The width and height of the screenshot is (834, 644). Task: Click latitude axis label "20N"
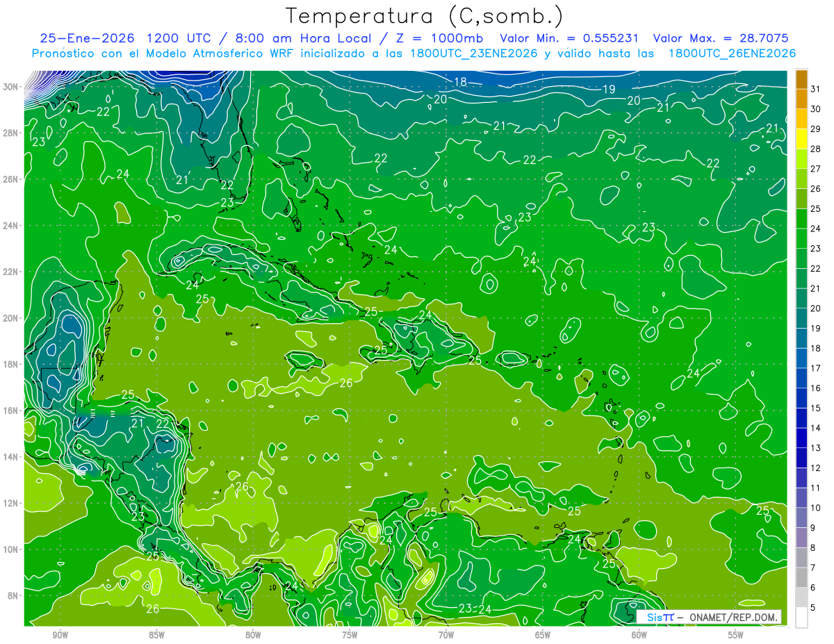[11, 318]
